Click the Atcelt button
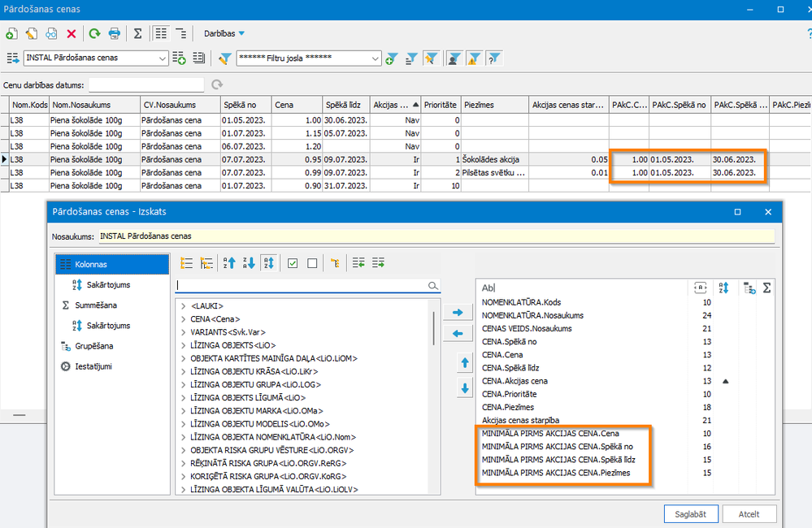 [x=749, y=514]
